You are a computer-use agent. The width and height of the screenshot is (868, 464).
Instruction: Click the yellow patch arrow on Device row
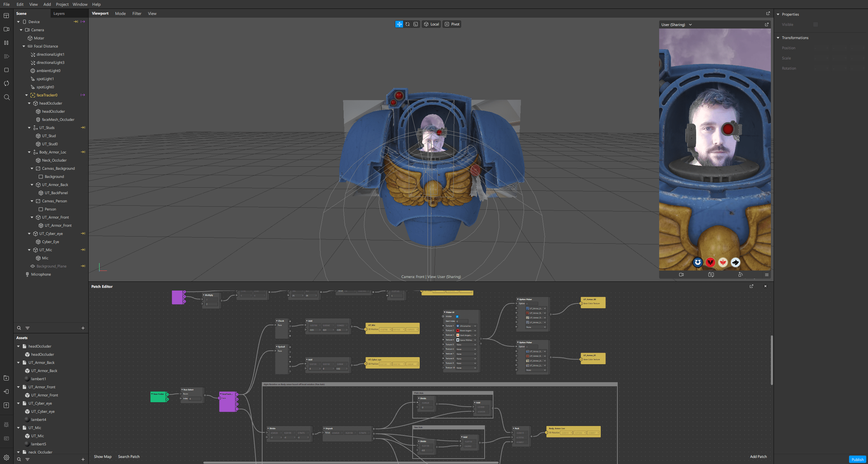[x=76, y=22]
